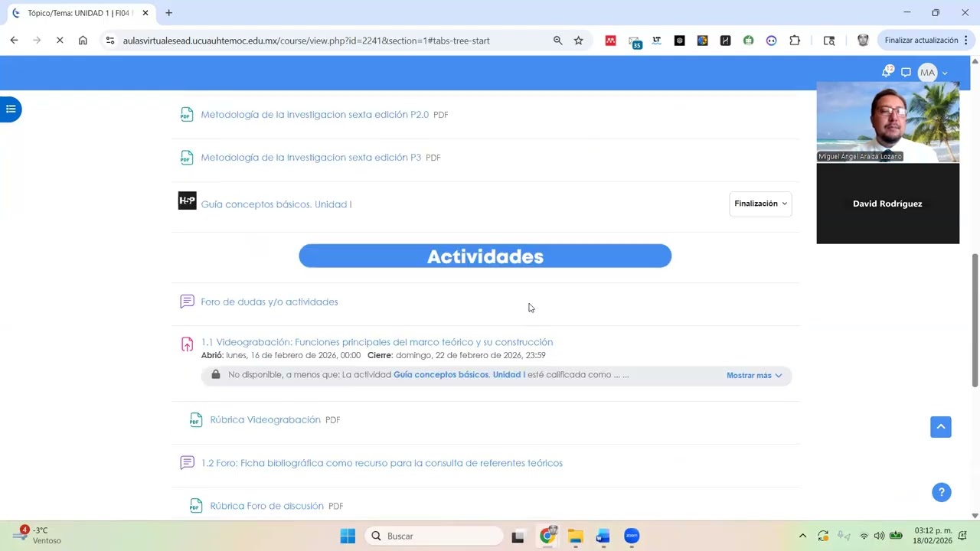Click the site information icon in address bar

tap(110, 41)
